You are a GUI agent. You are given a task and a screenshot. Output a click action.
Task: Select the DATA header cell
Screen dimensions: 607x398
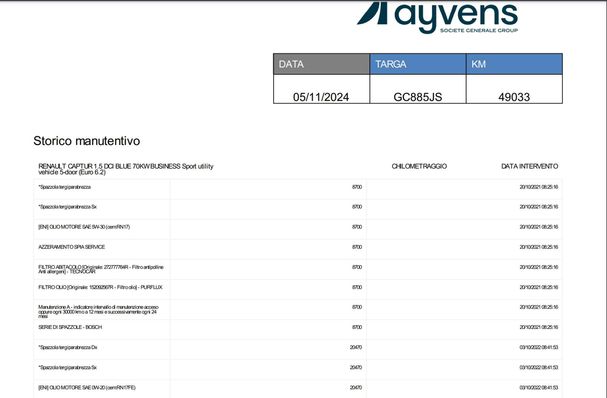[x=321, y=64]
